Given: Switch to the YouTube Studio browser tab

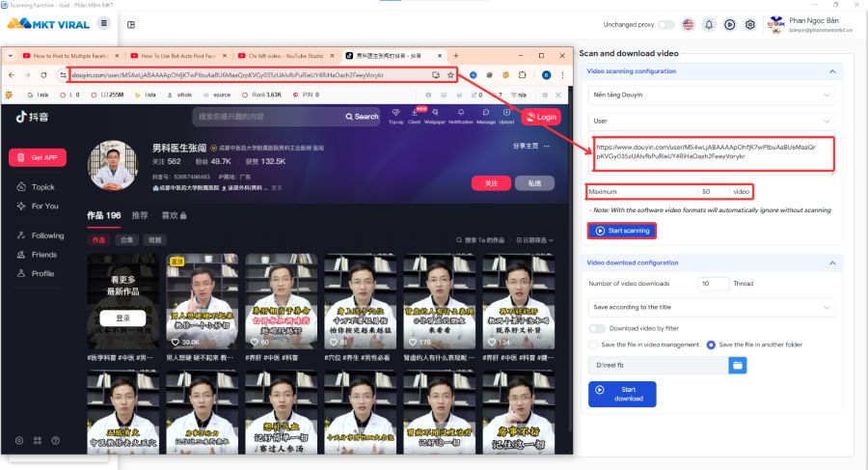Looking at the screenshot, I should tap(285, 56).
